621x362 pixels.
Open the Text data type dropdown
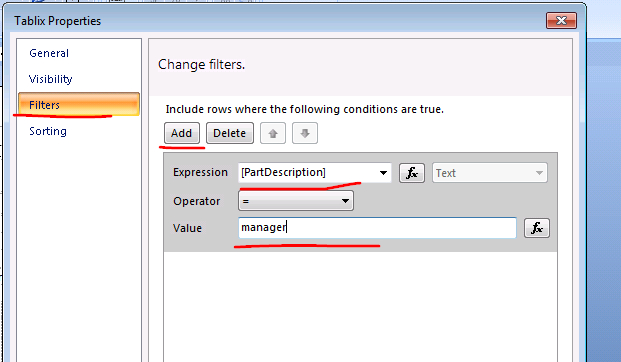pos(490,173)
